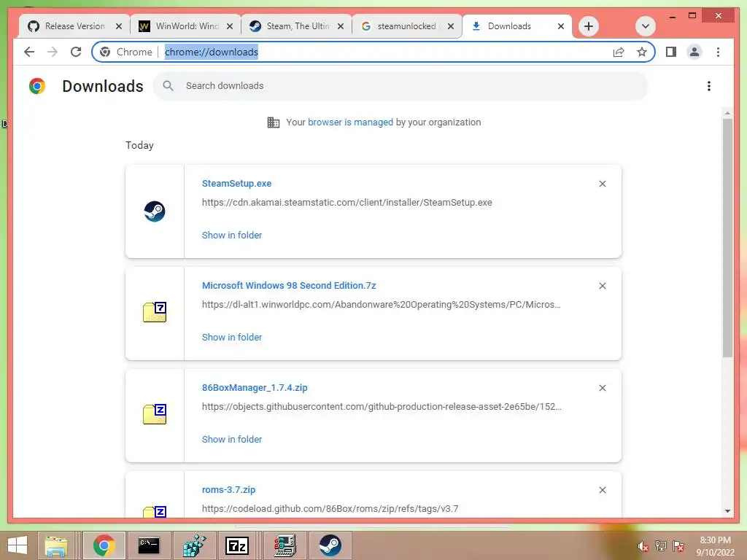Open the Downloads page more actions menu
This screenshot has width=747, height=560.
(x=709, y=86)
